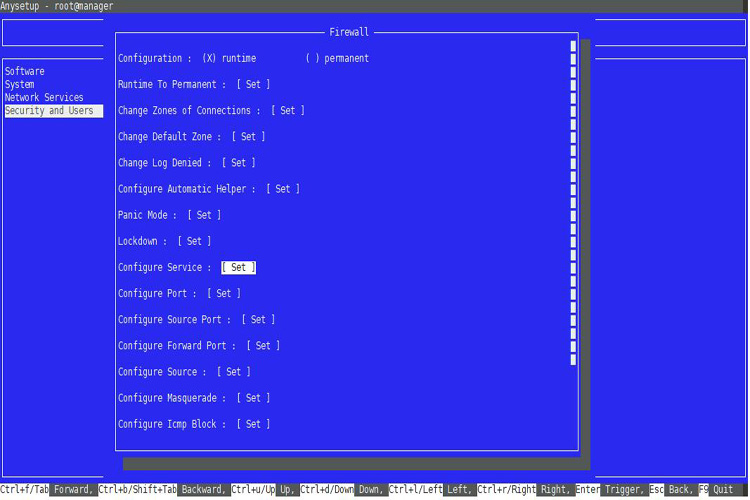Click Set for Configure Automatic Helper
This screenshot has width=750, height=500.
283,189
